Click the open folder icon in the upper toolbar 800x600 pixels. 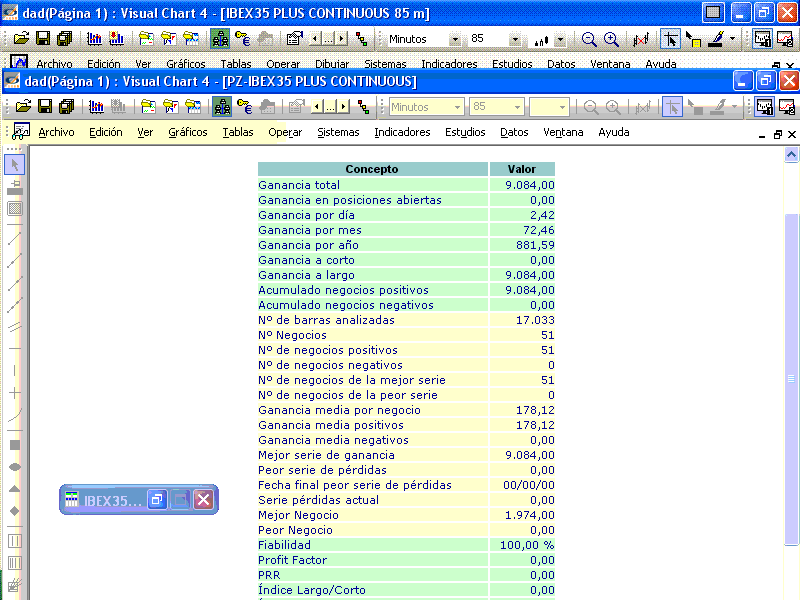[21, 38]
